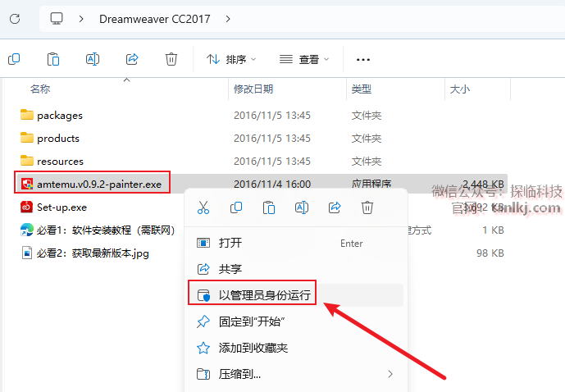Click the Delete trash icon in the Explorer toolbar
This screenshot has height=392, width=565.
click(171, 59)
